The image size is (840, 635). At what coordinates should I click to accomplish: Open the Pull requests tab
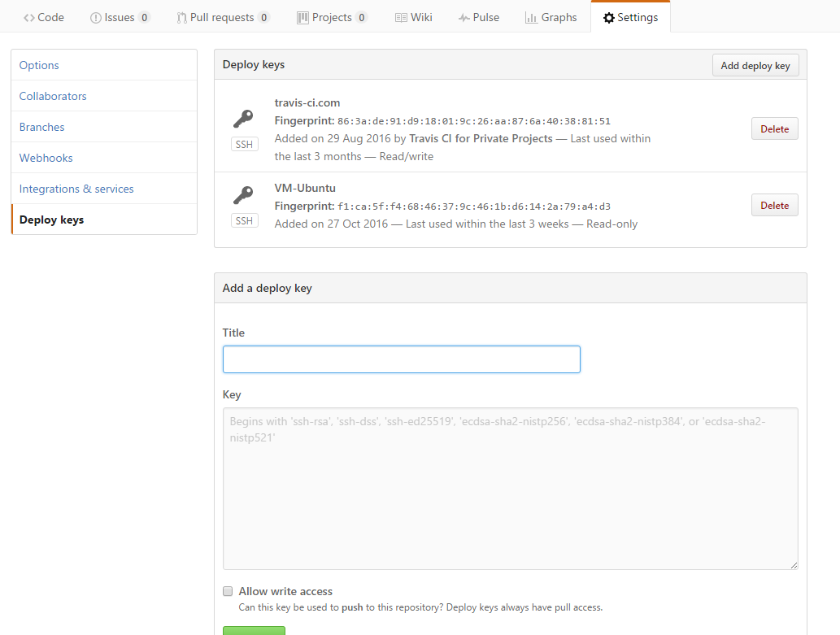coord(223,17)
